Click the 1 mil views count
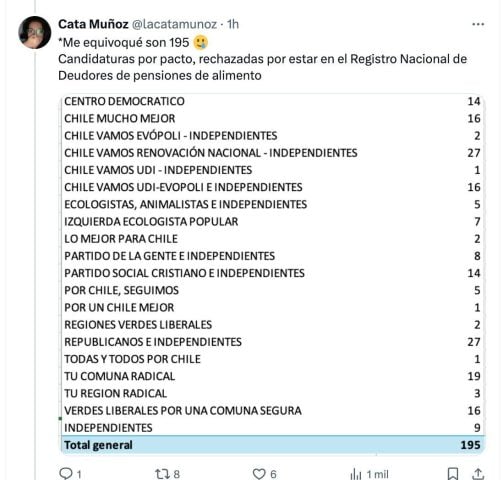503x480 pixels. (x=377, y=474)
